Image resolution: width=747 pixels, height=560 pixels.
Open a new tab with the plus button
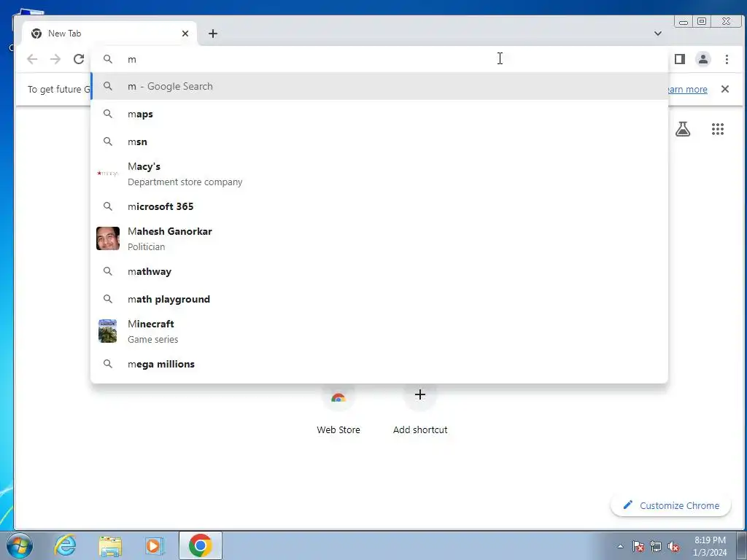tap(213, 34)
